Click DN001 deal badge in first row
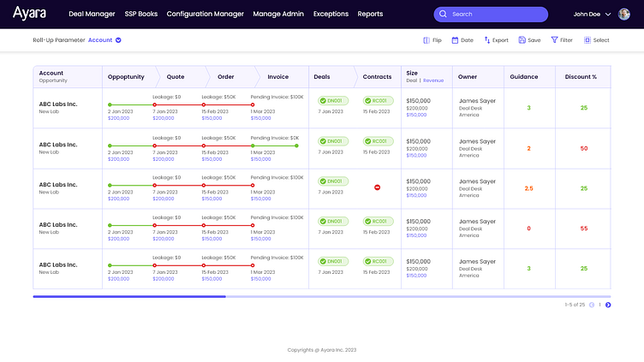644x362 pixels. [x=333, y=101]
